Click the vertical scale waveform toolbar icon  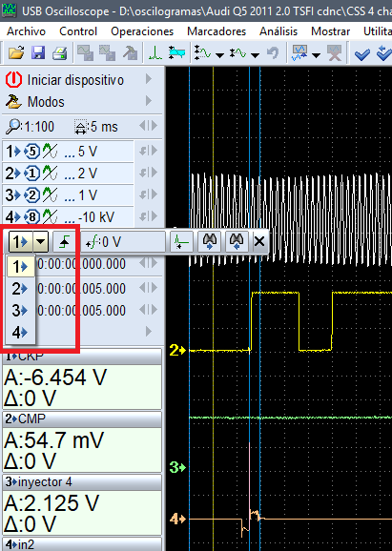click(203, 53)
